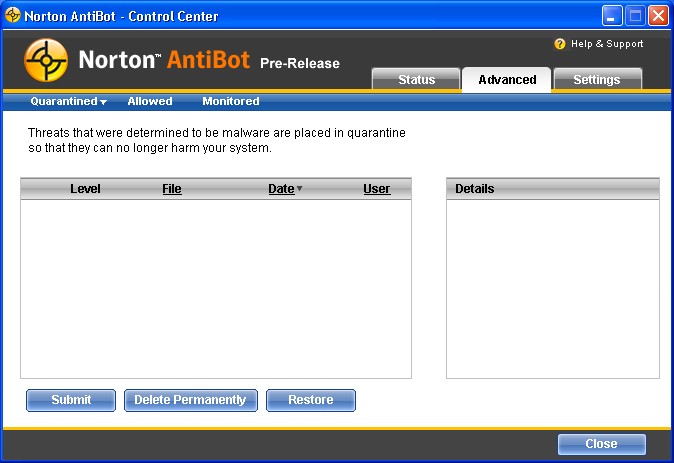Sort quarantine list by User
The height and width of the screenshot is (463, 674).
tap(377, 189)
